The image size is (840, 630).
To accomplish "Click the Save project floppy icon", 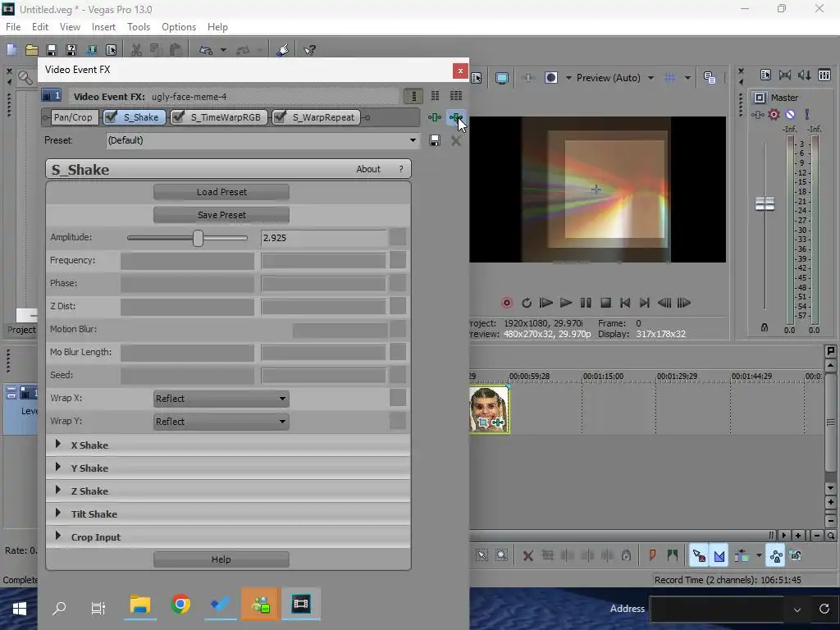I will coord(52,50).
